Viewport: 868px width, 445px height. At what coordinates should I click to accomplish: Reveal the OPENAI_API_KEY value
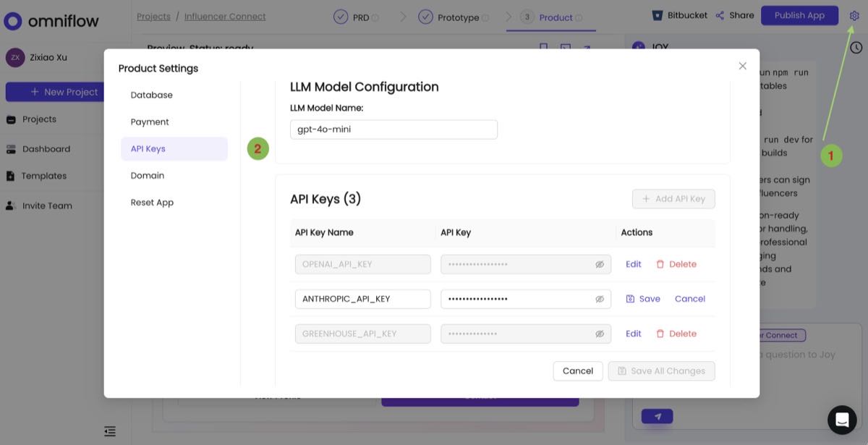point(599,264)
